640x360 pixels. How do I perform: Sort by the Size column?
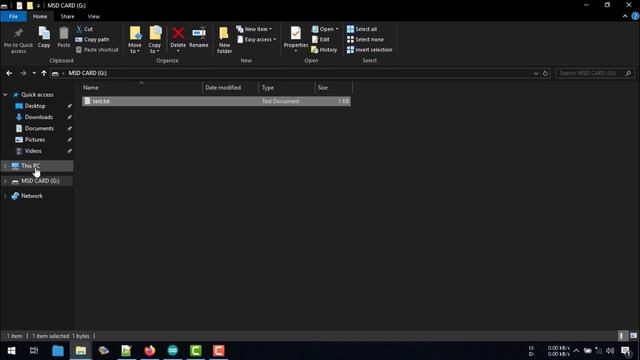tap(334, 87)
